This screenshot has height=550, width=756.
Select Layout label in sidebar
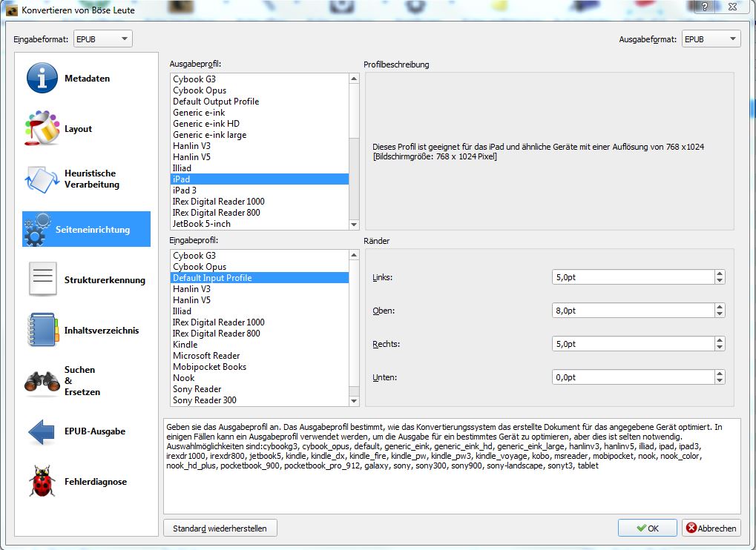[x=78, y=128]
